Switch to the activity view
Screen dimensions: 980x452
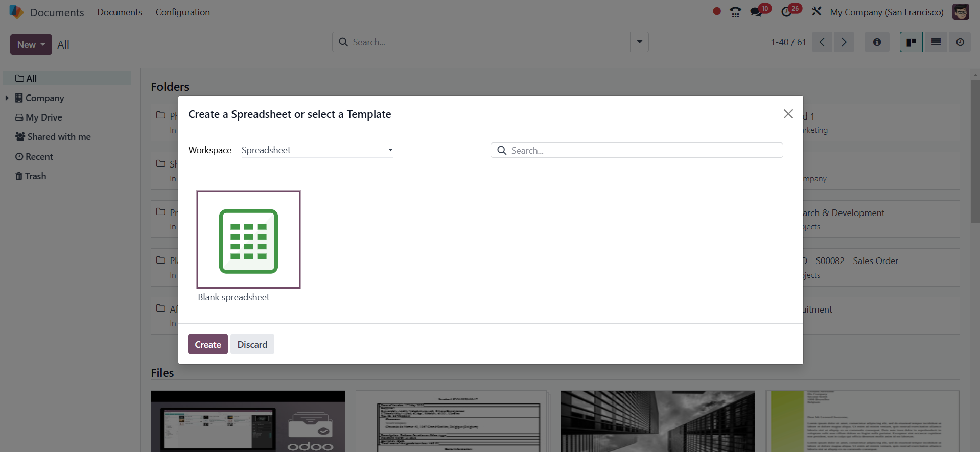click(x=960, y=42)
